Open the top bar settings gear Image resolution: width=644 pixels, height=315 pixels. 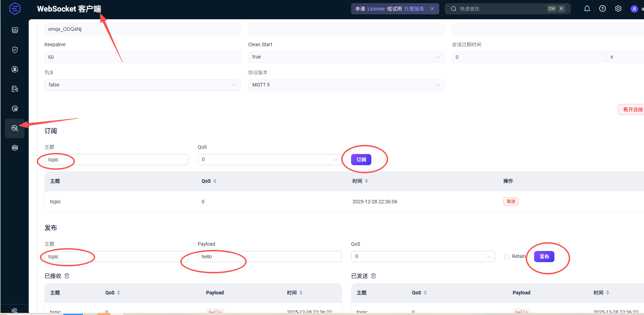(618, 9)
